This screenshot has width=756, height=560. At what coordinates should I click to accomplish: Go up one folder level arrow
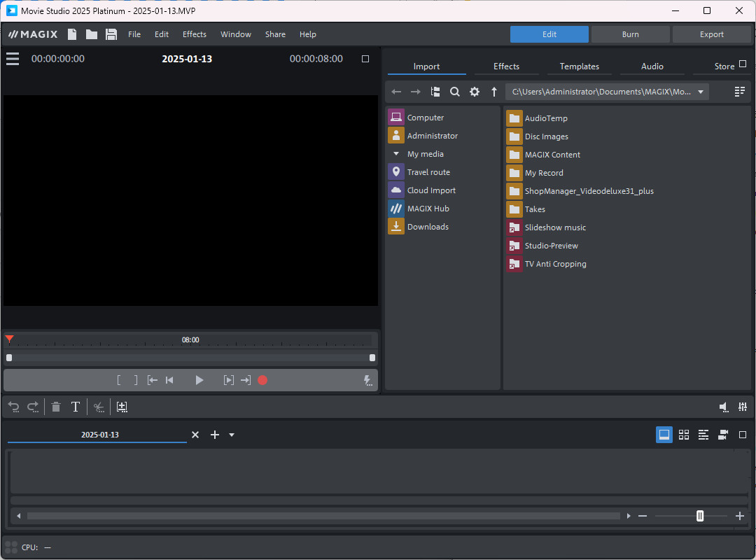coord(494,92)
